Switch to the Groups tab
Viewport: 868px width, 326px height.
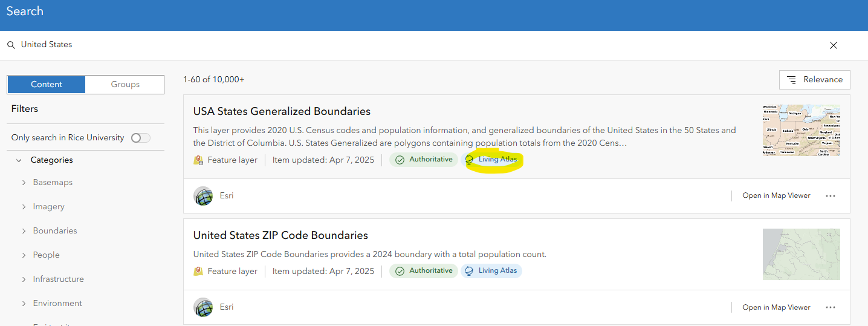coord(125,85)
